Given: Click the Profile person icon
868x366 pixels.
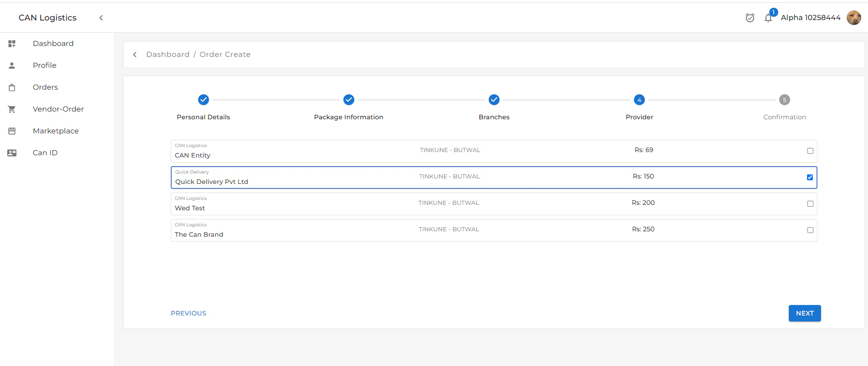Looking at the screenshot, I should click(x=12, y=66).
